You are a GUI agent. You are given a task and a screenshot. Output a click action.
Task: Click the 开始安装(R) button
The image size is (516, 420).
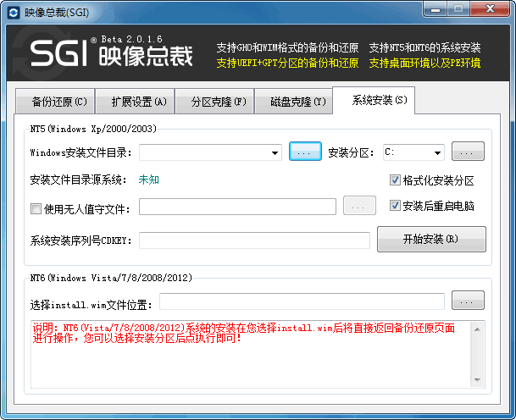(431, 239)
